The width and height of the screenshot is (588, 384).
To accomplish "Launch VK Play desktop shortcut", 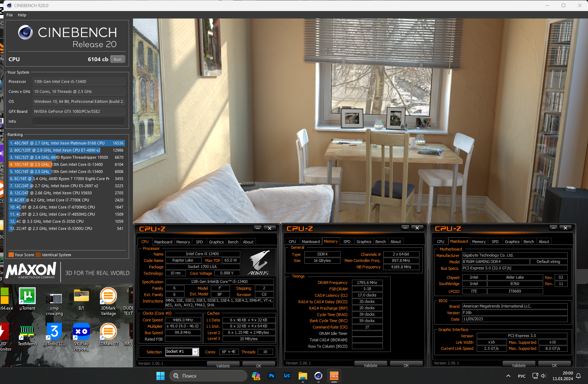I will coord(81,337).
